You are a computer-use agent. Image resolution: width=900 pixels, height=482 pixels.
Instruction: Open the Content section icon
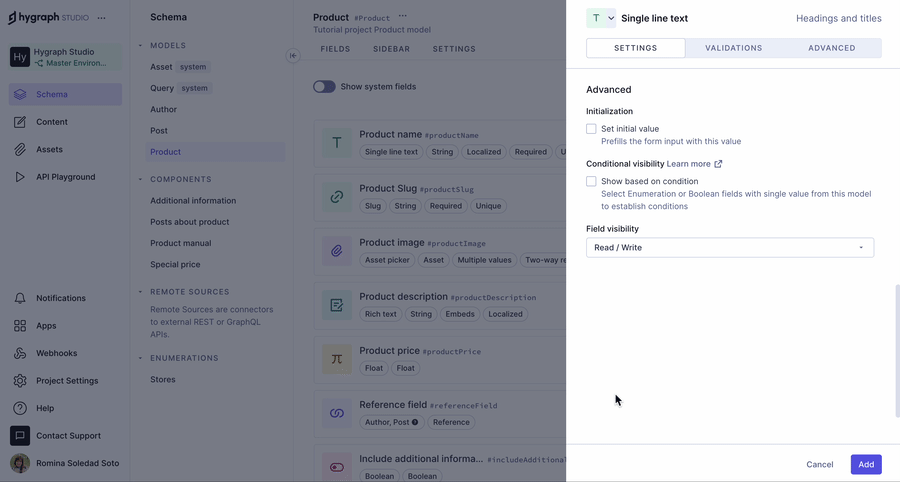pos(20,122)
